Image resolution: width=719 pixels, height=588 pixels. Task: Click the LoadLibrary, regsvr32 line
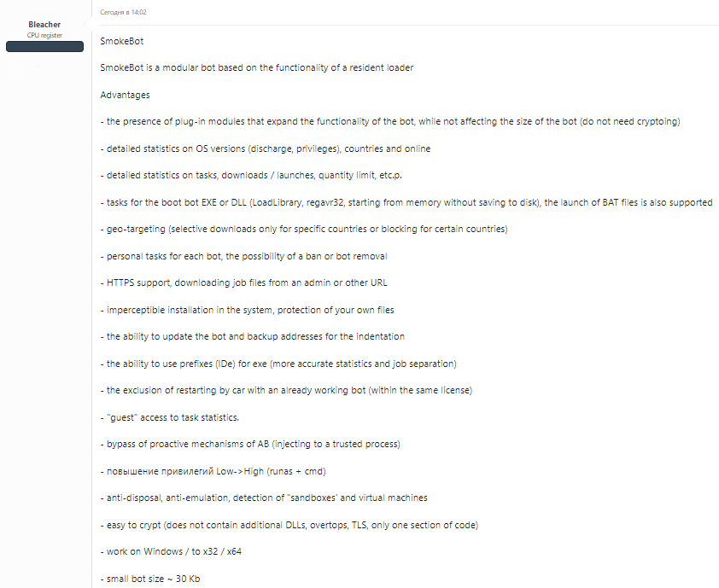pos(406,202)
